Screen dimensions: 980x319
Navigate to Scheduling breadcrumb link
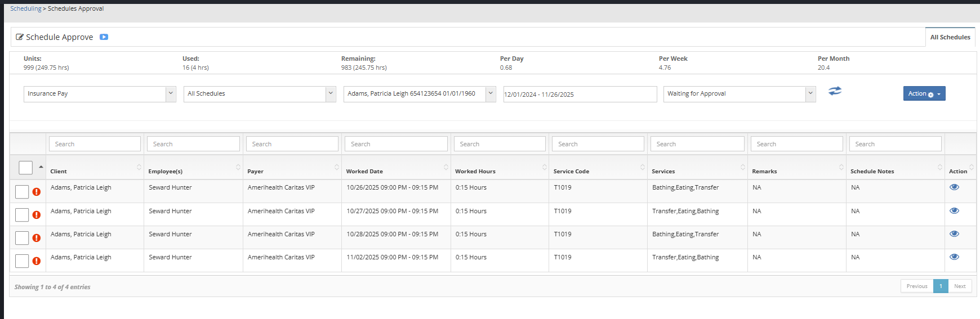pyautogui.click(x=25, y=8)
